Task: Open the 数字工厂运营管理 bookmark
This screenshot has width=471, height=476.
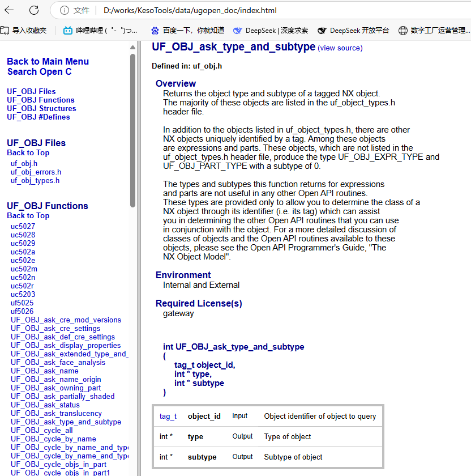Action: (434, 31)
